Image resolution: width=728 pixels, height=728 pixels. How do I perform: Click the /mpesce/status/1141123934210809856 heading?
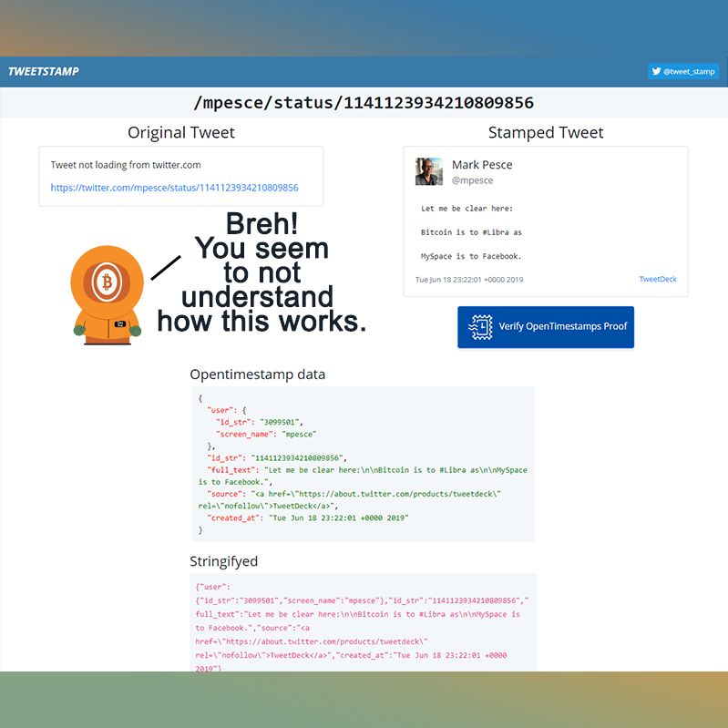click(364, 103)
